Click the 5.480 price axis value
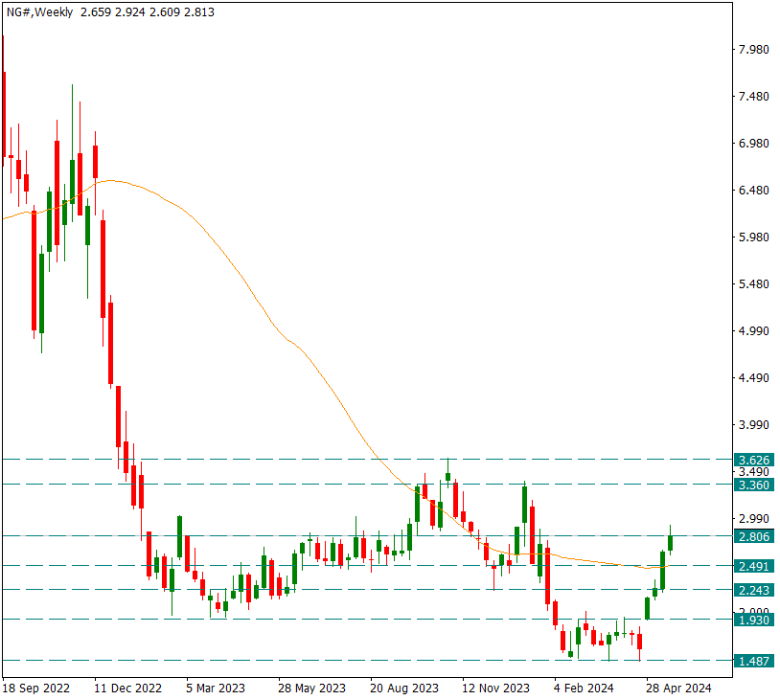This screenshot has height=700, width=780. (x=753, y=283)
